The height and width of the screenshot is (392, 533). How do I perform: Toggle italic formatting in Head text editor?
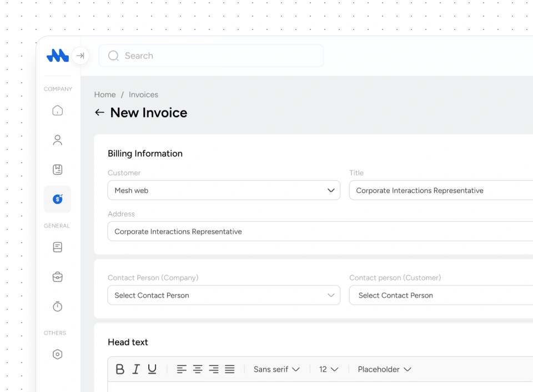click(135, 369)
